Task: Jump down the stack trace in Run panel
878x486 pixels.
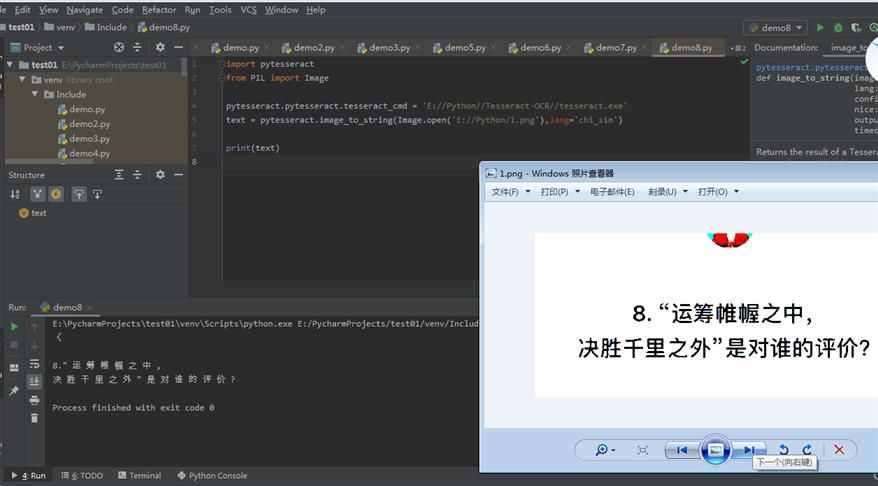Action: pos(35,345)
